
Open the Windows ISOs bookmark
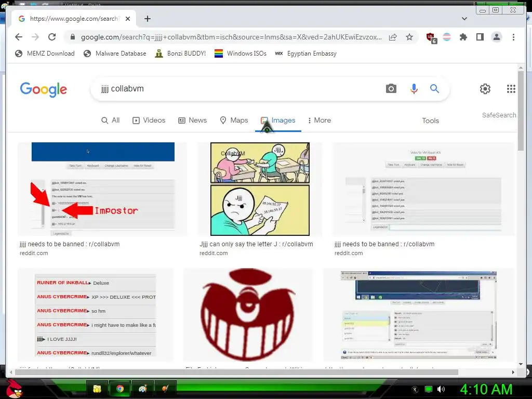click(241, 54)
